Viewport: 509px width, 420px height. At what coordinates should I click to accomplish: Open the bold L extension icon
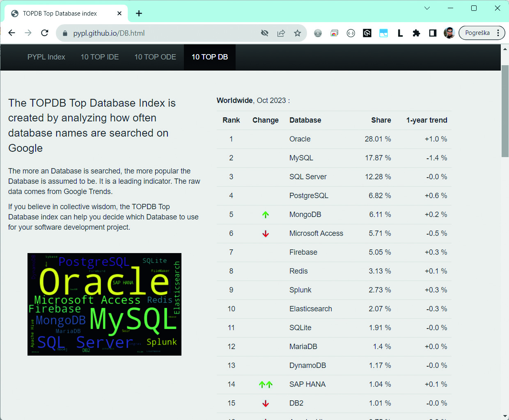[400, 33]
